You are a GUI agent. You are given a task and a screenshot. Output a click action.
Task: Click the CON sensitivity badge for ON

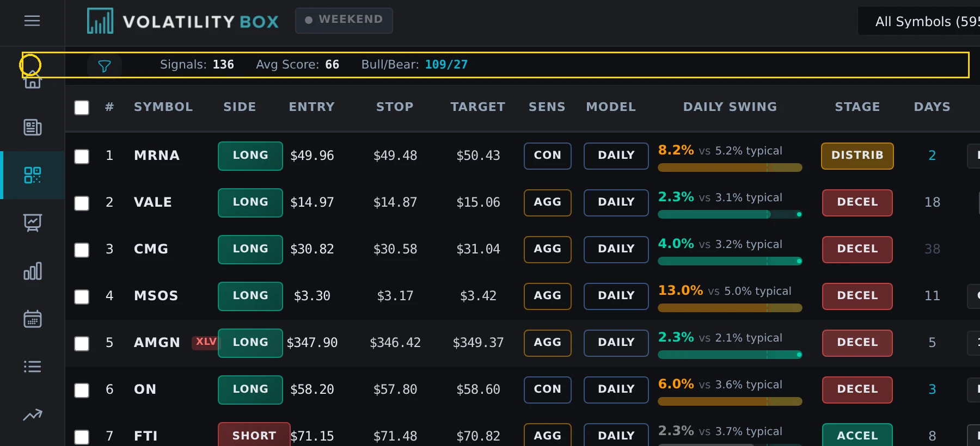pos(548,389)
